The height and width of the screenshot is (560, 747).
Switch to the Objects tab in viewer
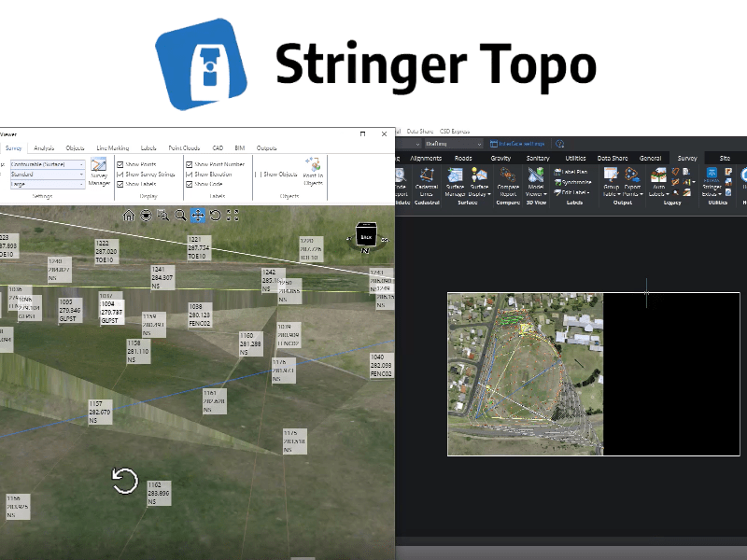(x=75, y=148)
